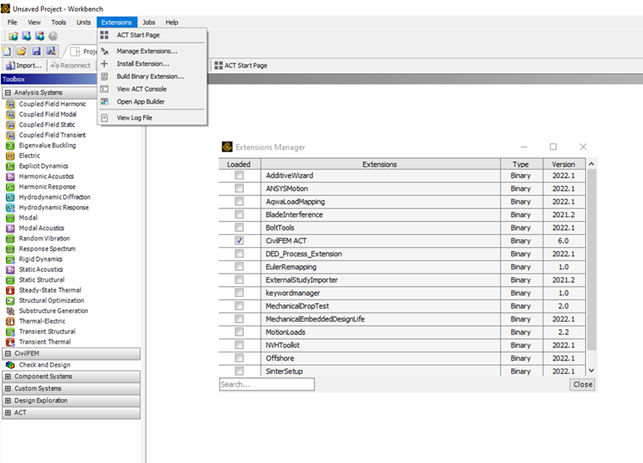Enable the AqwaLoadMapping extension checkbox
This screenshot has width=643, height=463.
point(239,201)
